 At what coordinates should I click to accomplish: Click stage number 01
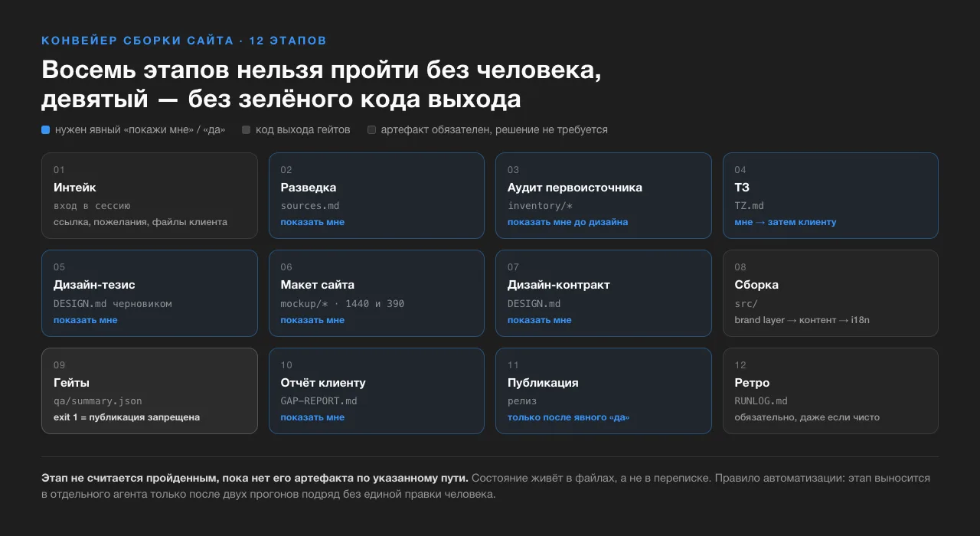[59, 170]
